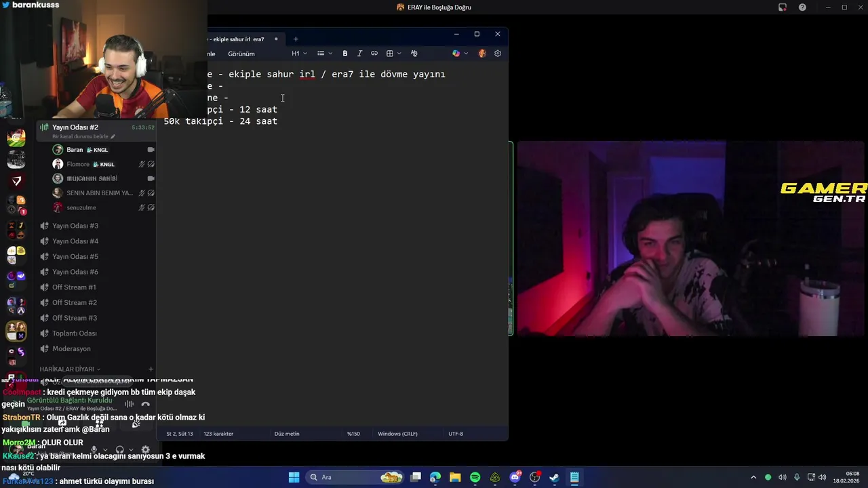Image resolution: width=868 pixels, height=488 pixels.
Task: Click the taskbar search box 'Ara'
Action: (x=355, y=477)
